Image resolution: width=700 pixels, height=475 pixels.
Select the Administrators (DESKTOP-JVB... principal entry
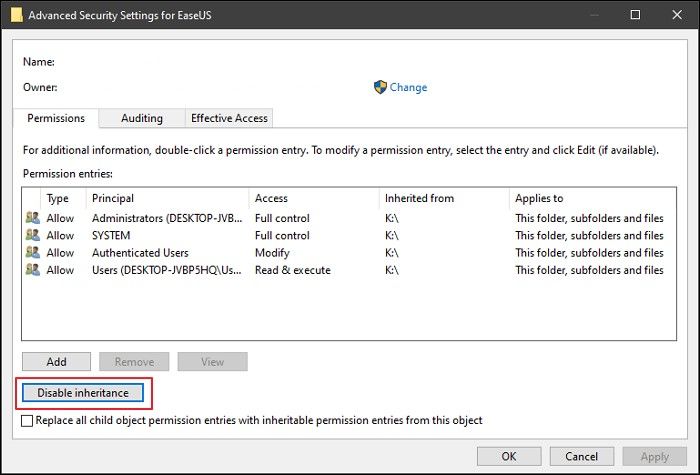[x=167, y=218]
